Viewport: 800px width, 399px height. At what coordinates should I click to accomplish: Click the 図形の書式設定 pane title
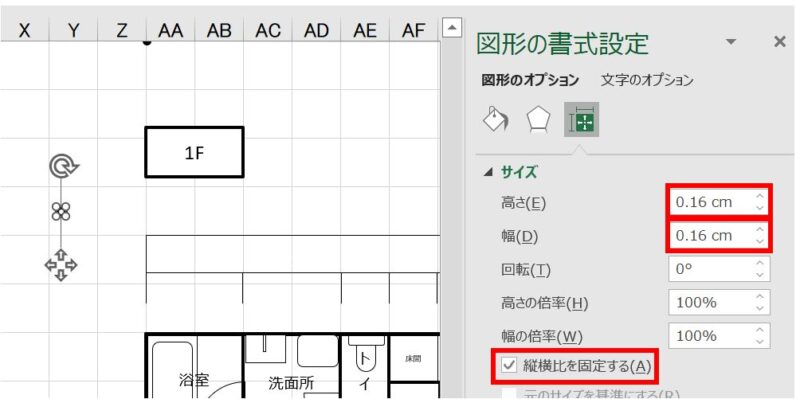(563, 44)
